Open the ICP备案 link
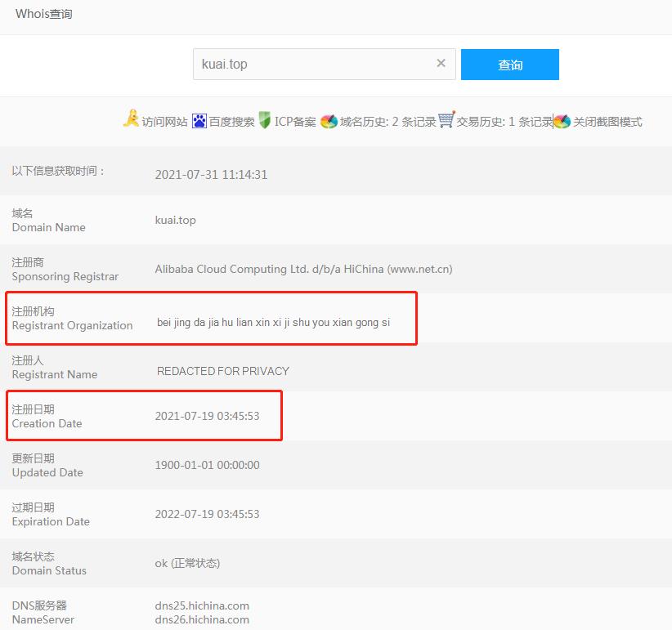Screen dimensions: 672x630 pos(295,122)
